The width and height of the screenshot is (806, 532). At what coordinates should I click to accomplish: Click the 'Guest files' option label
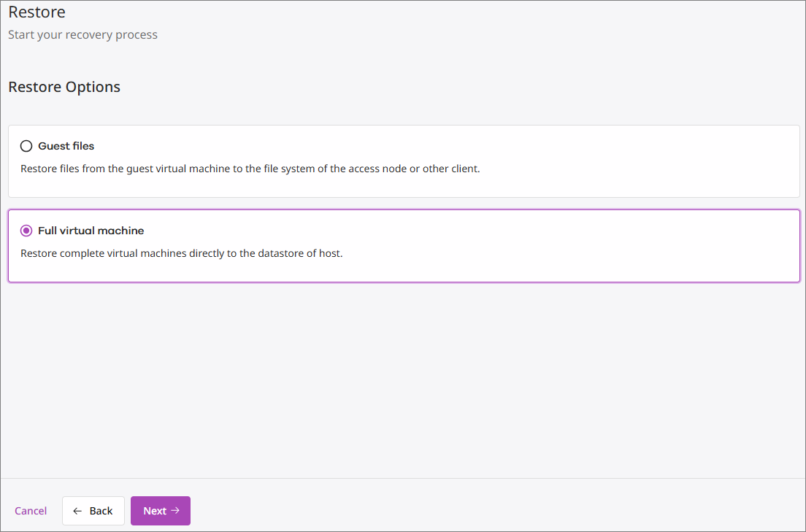66,146
